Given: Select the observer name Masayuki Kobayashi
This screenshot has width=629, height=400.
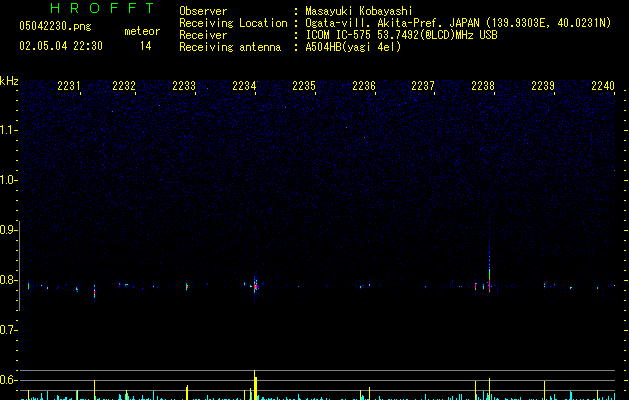Looking at the screenshot, I should pos(359,11).
